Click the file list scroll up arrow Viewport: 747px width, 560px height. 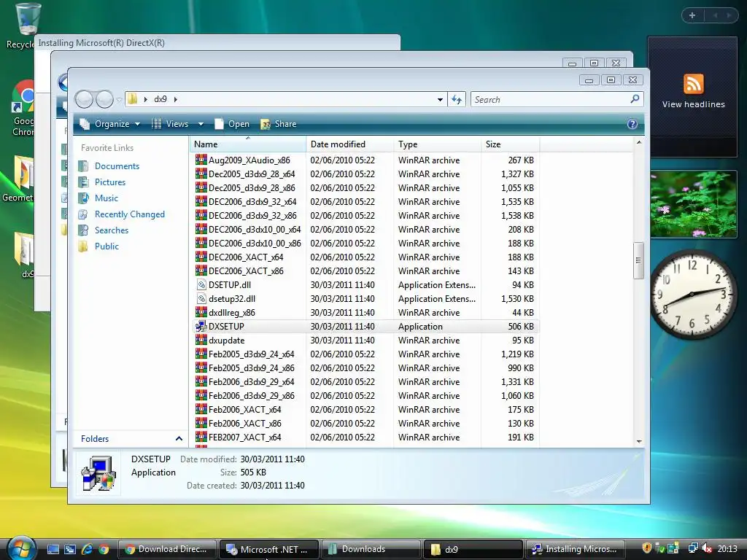coord(639,142)
